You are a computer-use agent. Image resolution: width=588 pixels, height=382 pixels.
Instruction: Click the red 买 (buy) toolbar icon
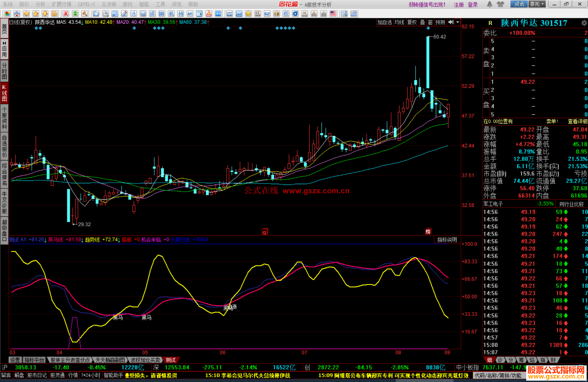pyautogui.click(x=66, y=14)
